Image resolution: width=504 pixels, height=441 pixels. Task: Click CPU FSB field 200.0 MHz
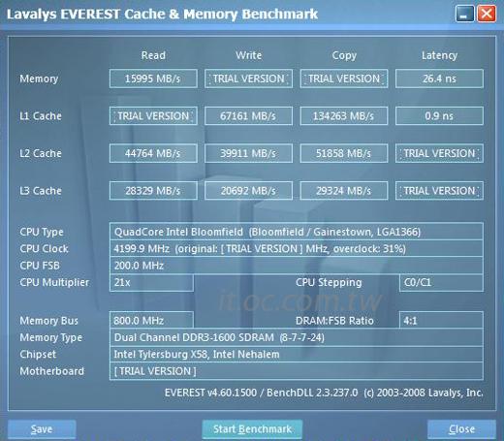(x=297, y=266)
